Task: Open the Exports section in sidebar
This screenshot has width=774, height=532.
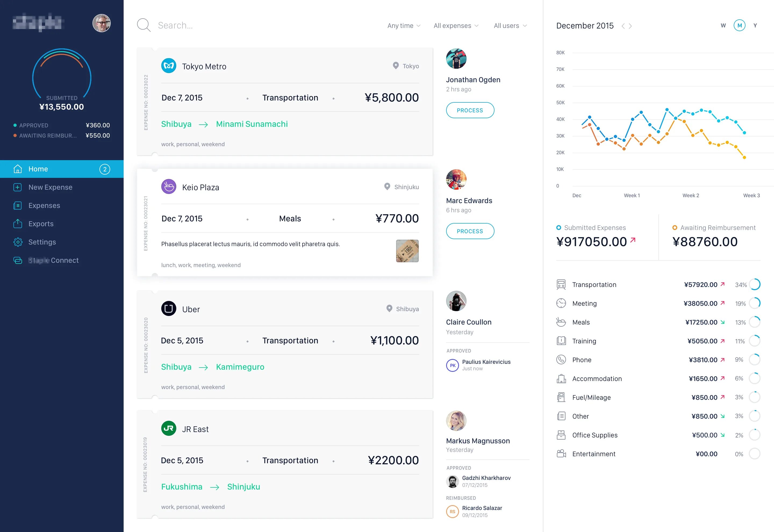Action: 41,223
